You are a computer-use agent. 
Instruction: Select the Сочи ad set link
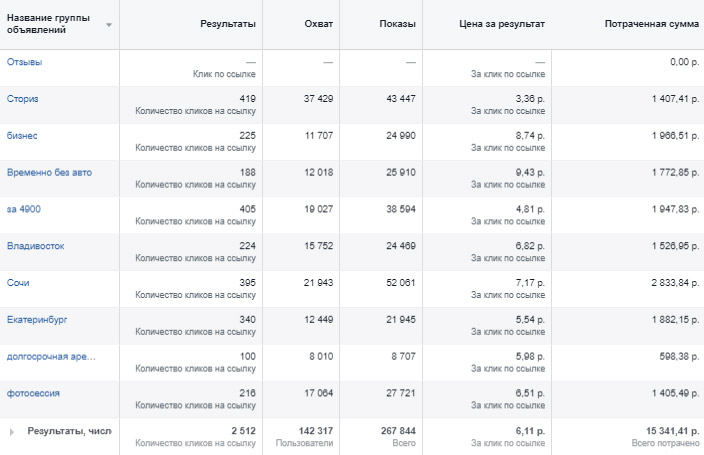coord(18,283)
